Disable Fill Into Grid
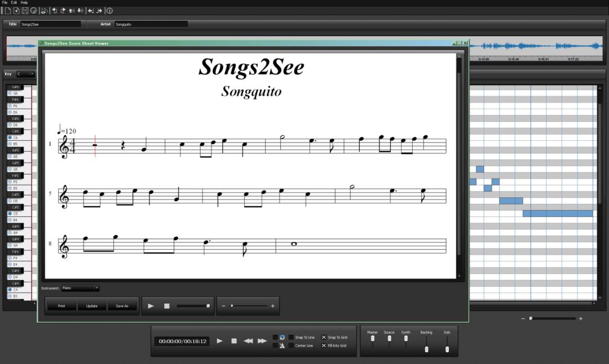This screenshot has width=609, height=364. (x=324, y=345)
